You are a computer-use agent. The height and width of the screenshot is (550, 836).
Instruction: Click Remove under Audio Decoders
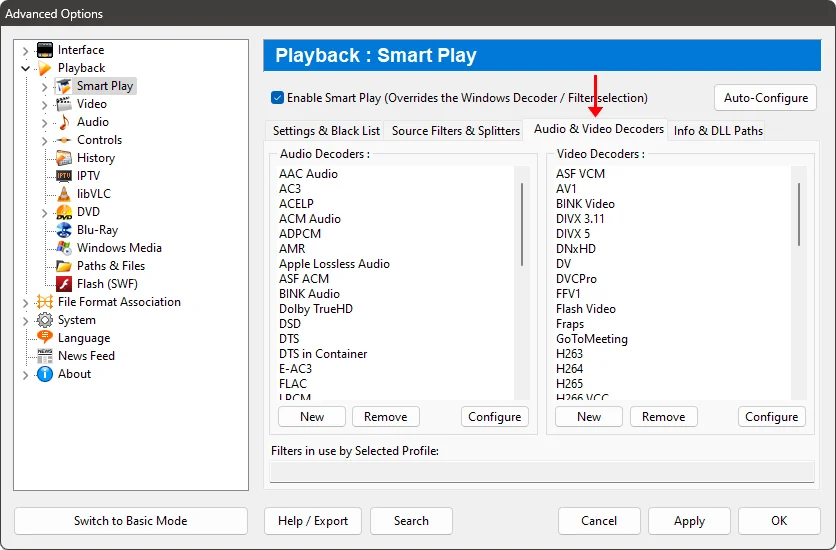pos(385,417)
